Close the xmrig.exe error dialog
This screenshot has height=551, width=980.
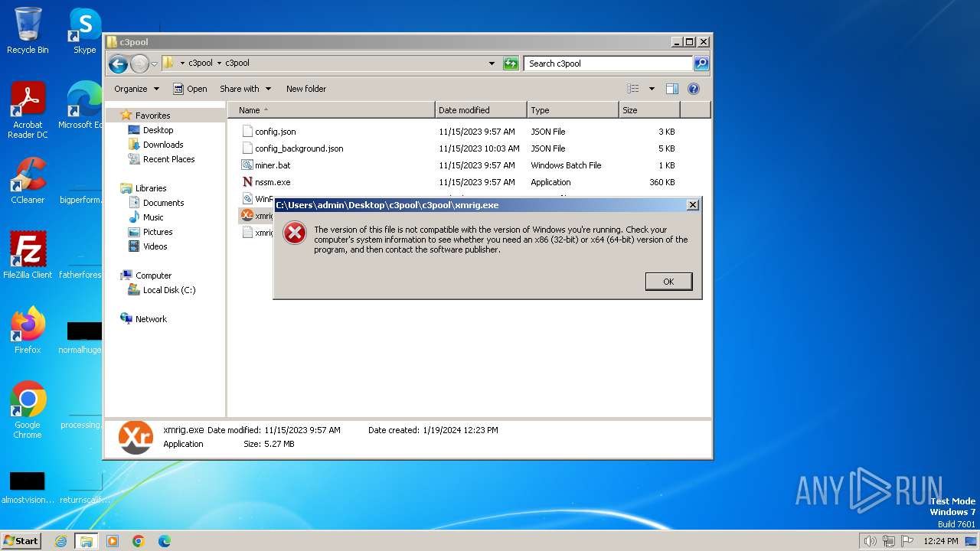click(x=692, y=205)
